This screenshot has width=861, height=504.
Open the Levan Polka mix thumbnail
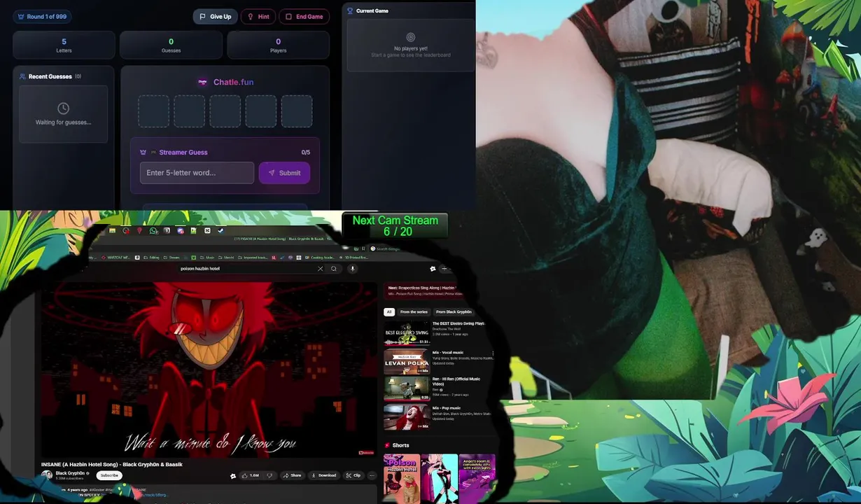click(407, 362)
